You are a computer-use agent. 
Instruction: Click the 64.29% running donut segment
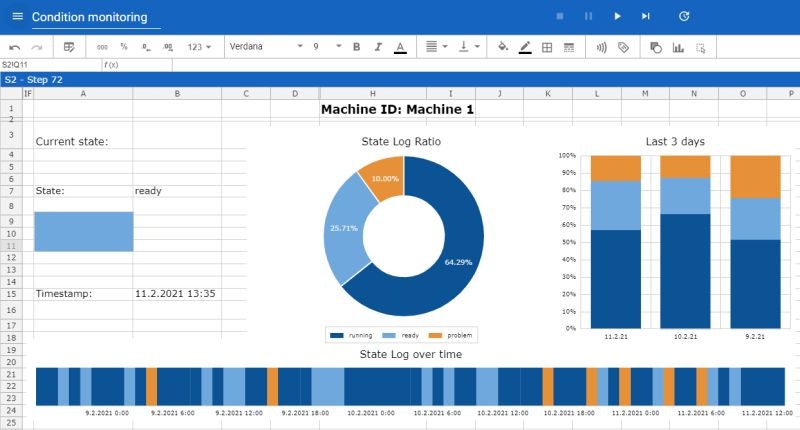[x=458, y=262]
